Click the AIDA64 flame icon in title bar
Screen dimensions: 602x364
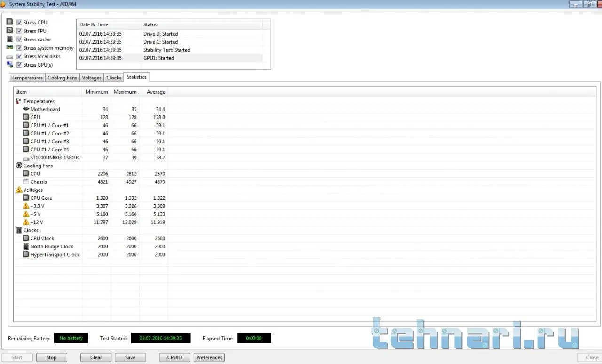[x=2, y=4]
